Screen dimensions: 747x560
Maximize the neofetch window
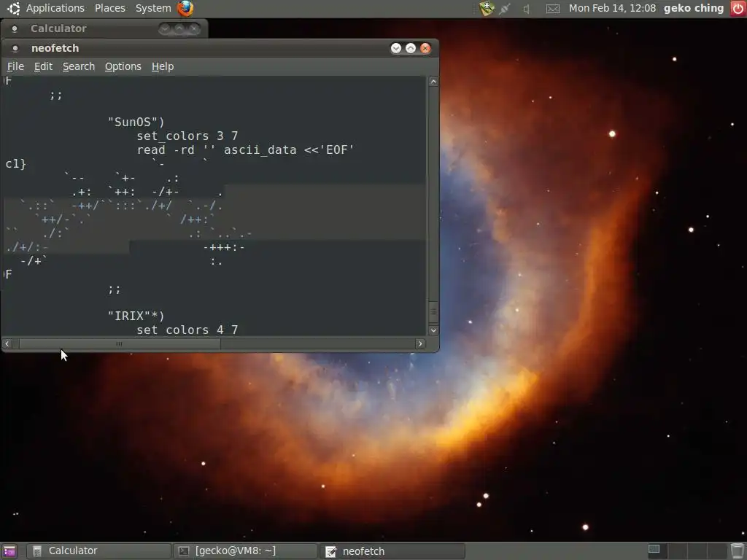coord(411,48)
